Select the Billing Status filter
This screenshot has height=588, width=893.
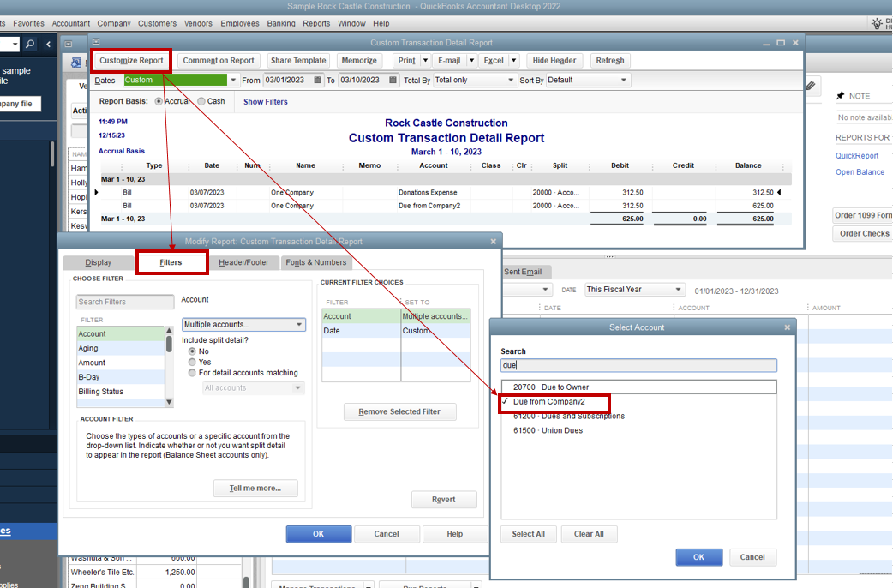121,392
